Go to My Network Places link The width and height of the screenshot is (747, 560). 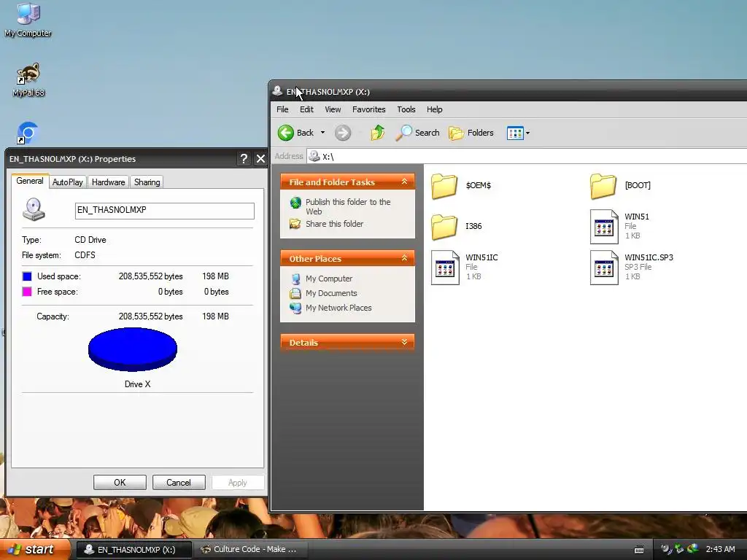point(331,308)
